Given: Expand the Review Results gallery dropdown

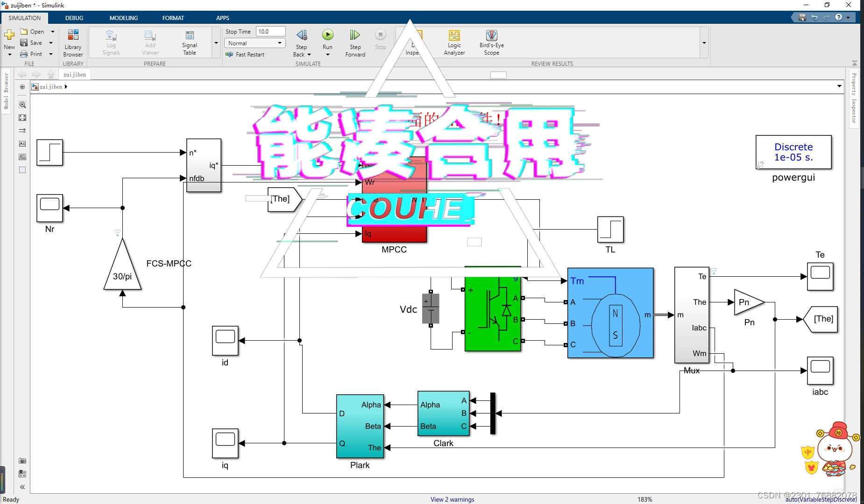Looking at the screenshot, I should (x=704, y=43).
